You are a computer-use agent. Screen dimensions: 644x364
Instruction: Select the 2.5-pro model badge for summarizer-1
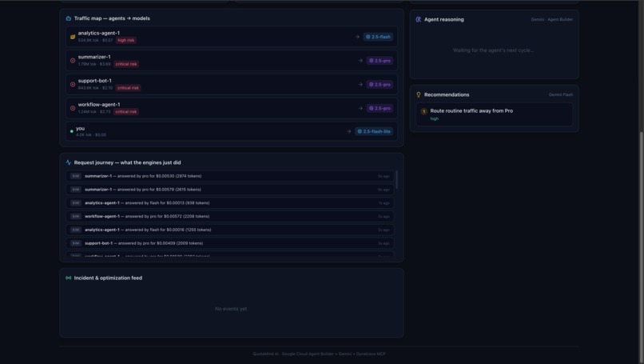(x=380, y=61)
